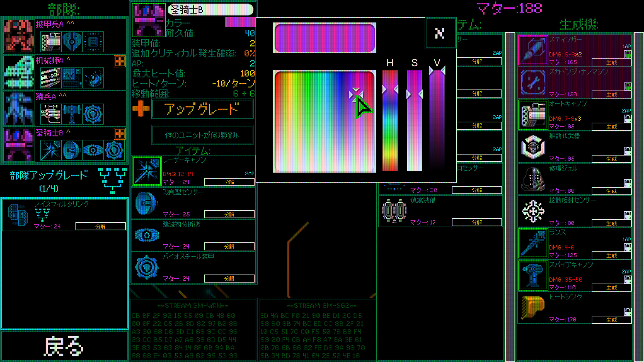Toggle the lock on 修理ジェル

(x=628, y=183)
